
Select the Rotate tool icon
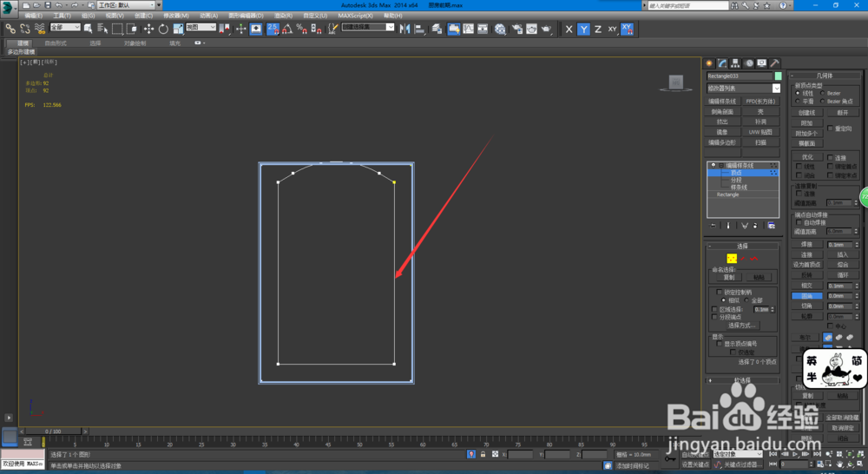163,29
